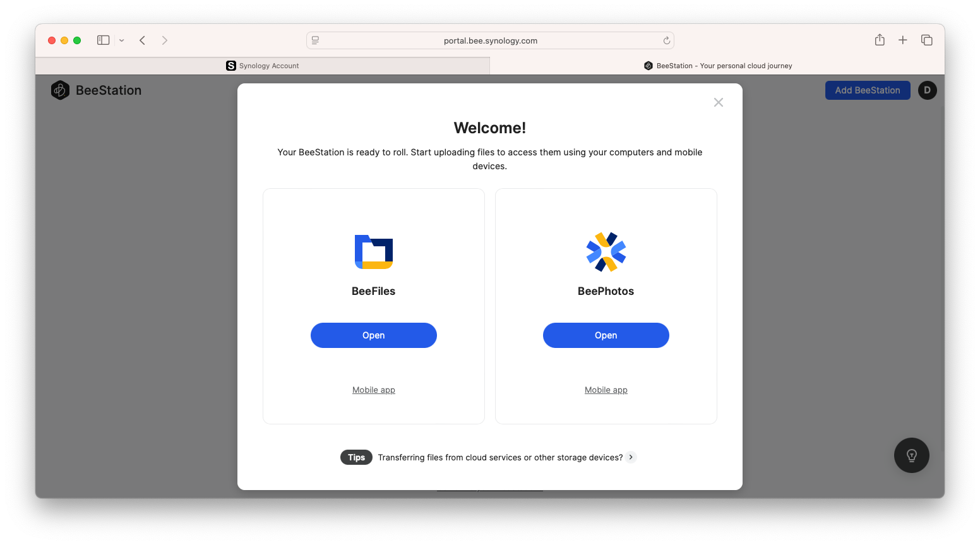Switch to the Synology Account tab
This screenshot has width=980, height=545.
(263, 66)
